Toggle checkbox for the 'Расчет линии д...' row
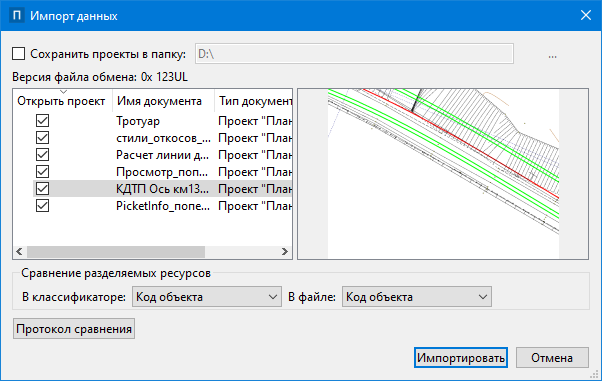Screen dimensions: 602x381 click(x=42, y=155)
